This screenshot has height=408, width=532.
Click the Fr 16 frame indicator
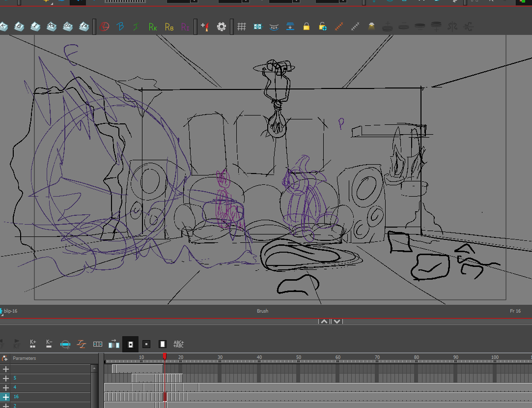tap(515, 311)
